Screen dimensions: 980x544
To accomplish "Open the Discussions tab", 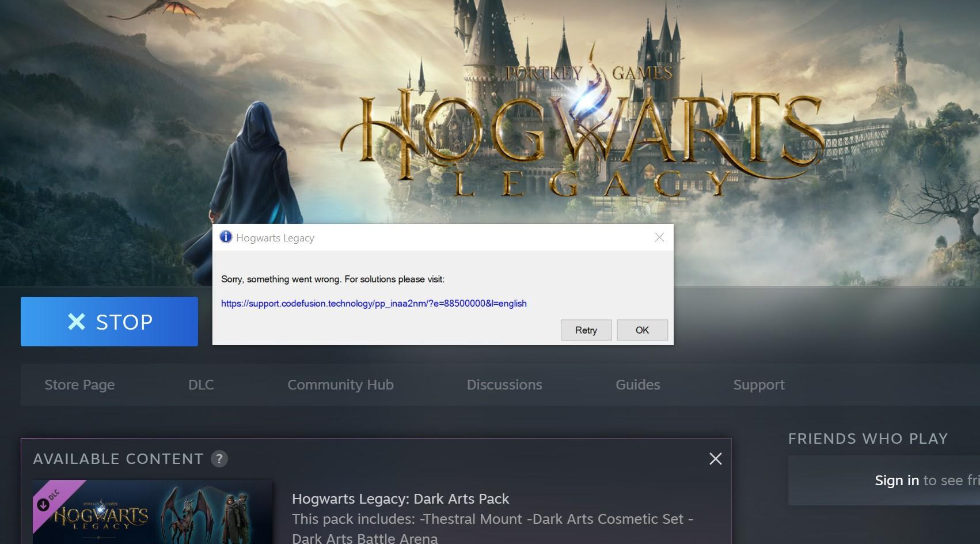I will click(x=504, y=384).
